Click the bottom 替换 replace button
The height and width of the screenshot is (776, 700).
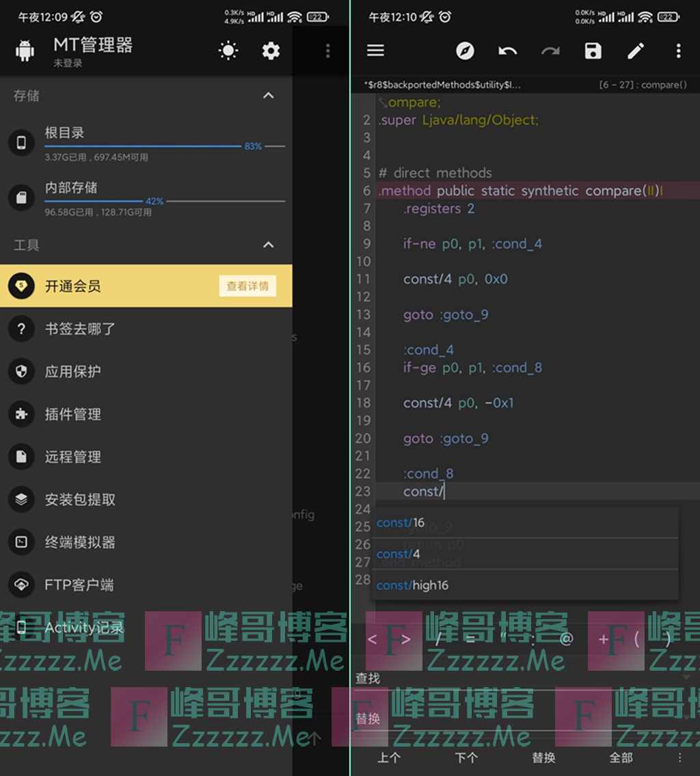tap(543, 757)
